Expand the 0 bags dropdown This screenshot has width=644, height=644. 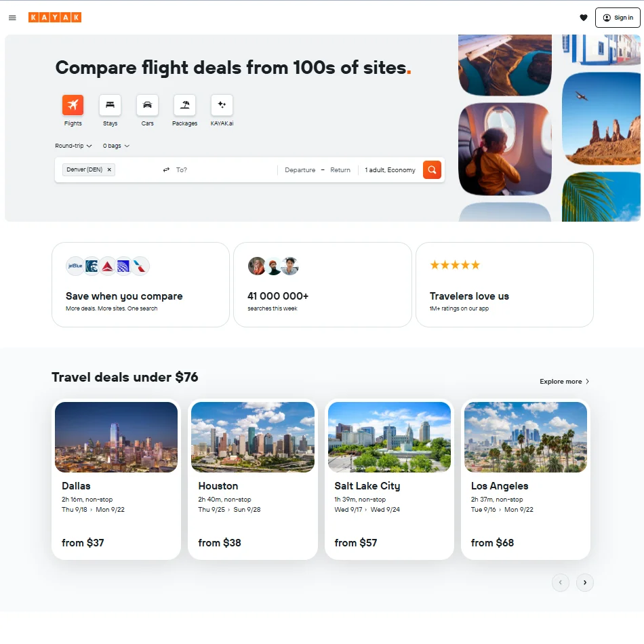pos(116,146)
